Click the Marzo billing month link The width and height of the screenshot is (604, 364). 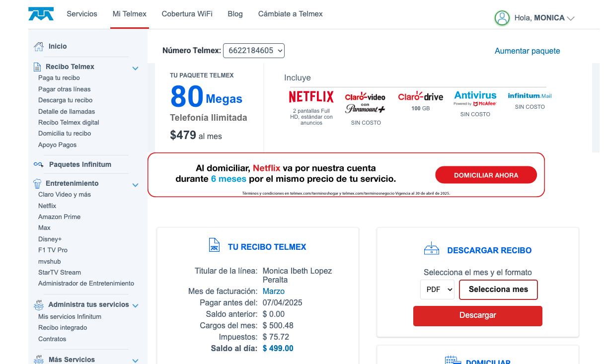(x=274, y=291)
